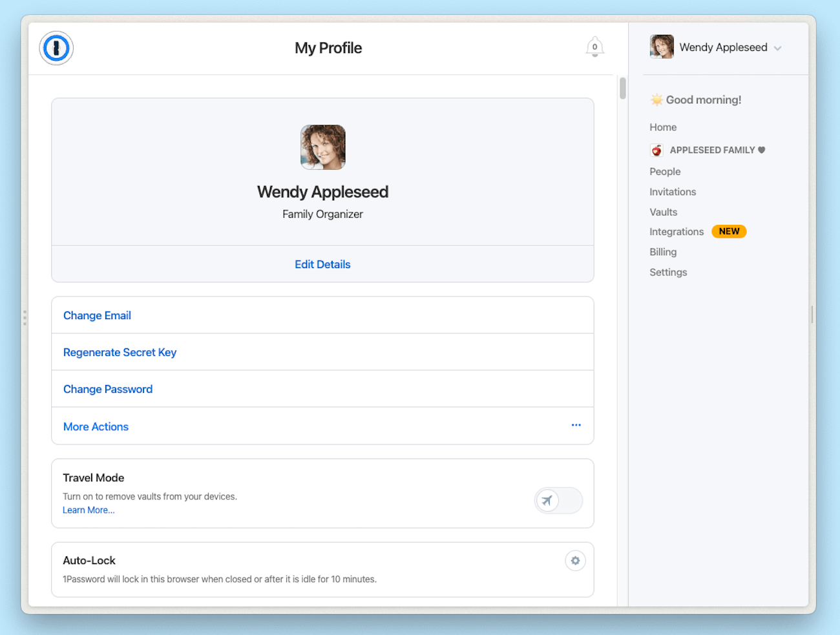
Task: Open Auto-Lock settings via gear icon
Action: (575, 561)
